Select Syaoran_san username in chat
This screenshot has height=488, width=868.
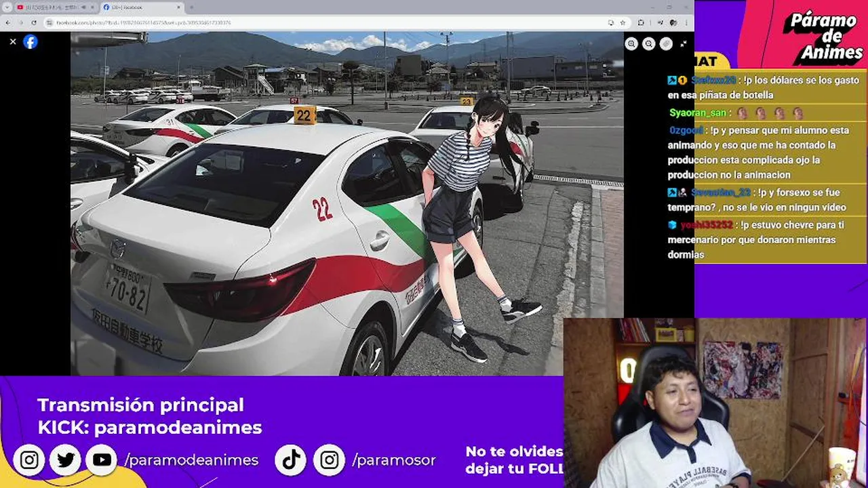tap(698, 113)
